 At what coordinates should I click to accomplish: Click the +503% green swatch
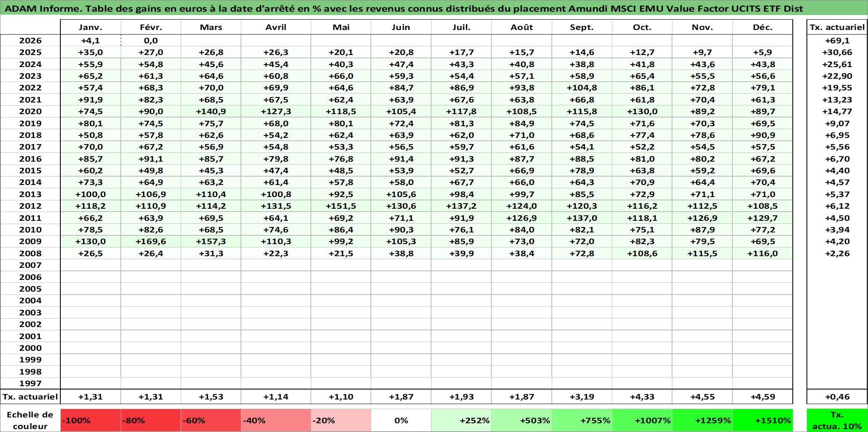click(522, 420)
